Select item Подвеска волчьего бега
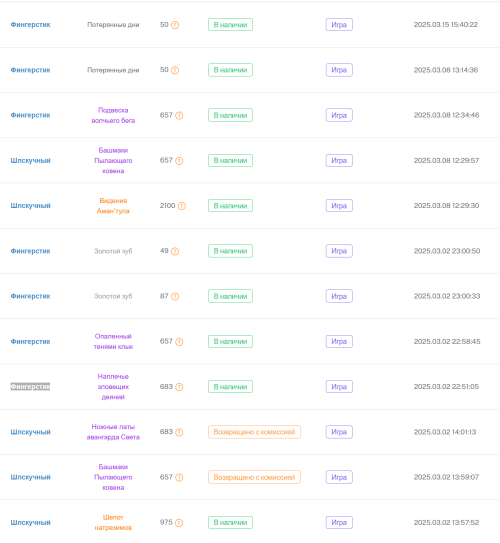The width and height of the screenshot is (500, 543). click(x=113, y=115)
